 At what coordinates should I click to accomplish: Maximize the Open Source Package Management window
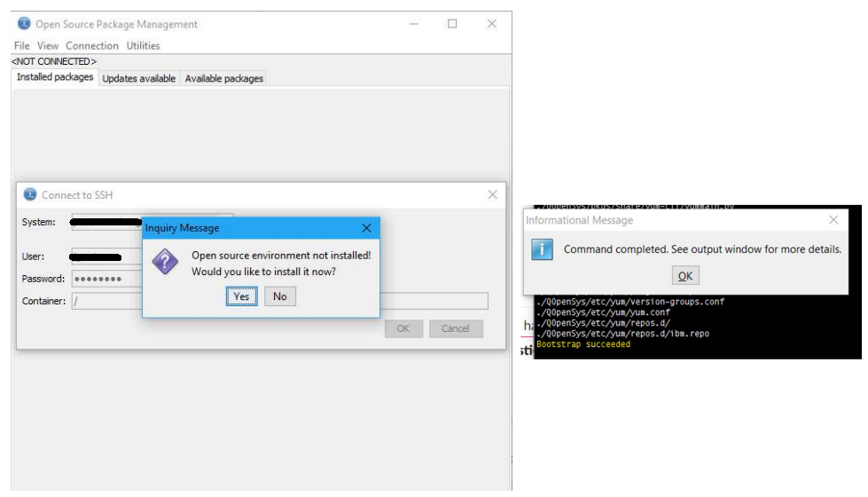(x=452, y=24)
